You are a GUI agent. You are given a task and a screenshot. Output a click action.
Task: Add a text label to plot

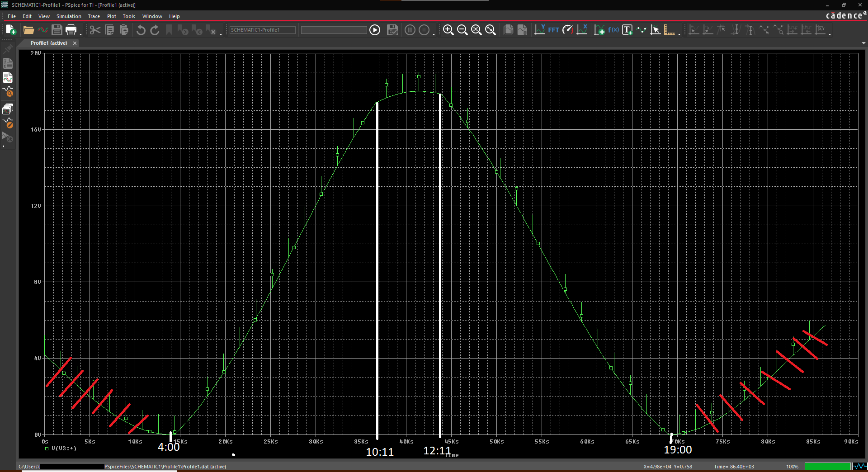click(627, 30)
